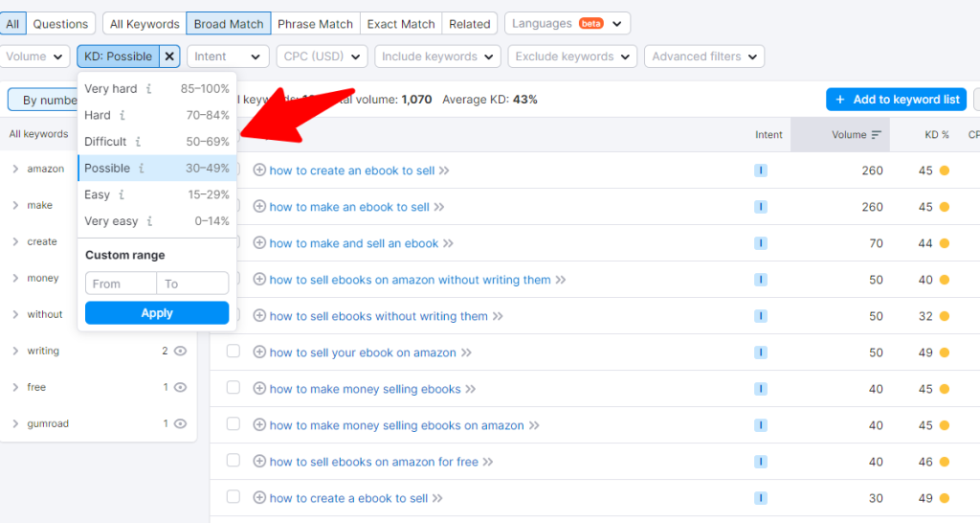Click the custom range To field
Screen dimensions: 980x523
pyautogui.click(x=192, y=284)
